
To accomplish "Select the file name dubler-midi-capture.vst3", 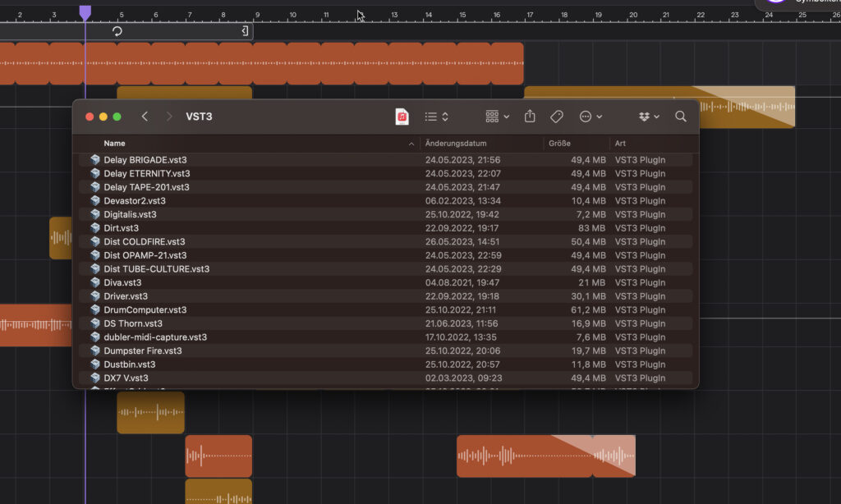I will pyautogui.click(x=155, y=337).
